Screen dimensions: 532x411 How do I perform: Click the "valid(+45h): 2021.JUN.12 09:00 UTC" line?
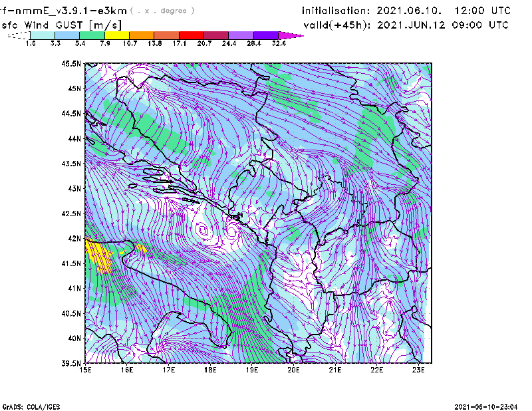point(406,25)
